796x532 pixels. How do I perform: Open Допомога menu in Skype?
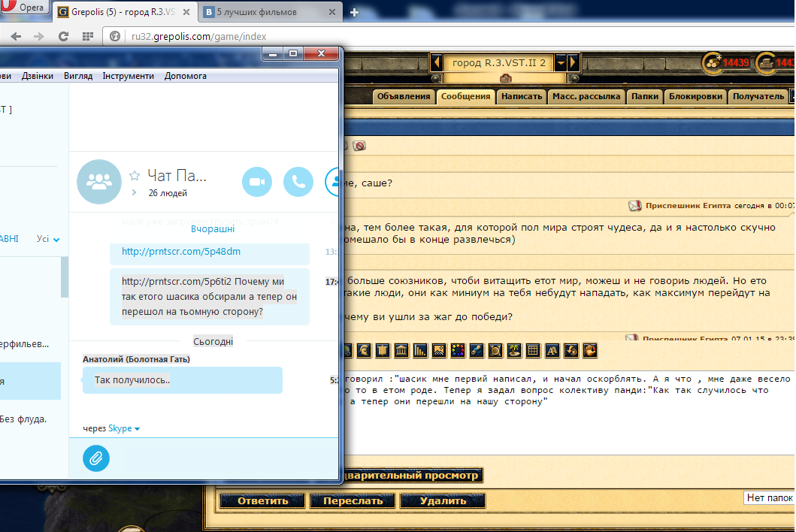(x=186, y=76)
